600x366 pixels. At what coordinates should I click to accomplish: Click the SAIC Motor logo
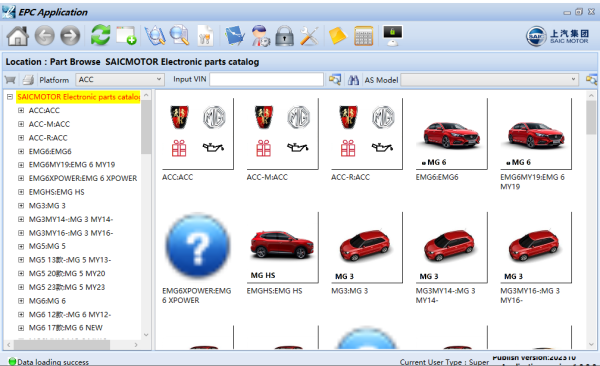click(x=558, y=36)
